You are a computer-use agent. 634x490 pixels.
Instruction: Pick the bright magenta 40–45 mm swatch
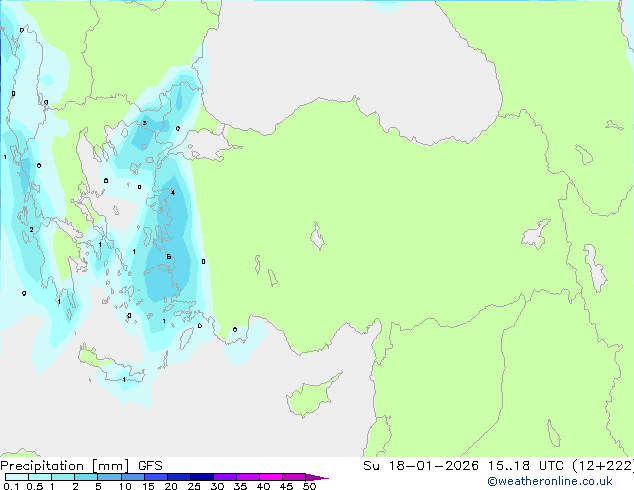(271, 477)
